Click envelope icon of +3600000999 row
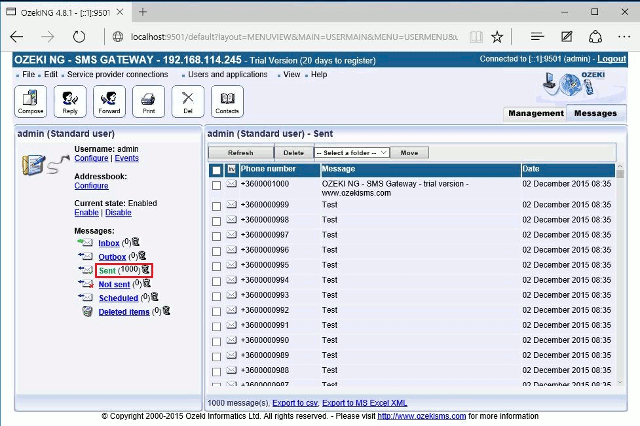 click(231, 204)
